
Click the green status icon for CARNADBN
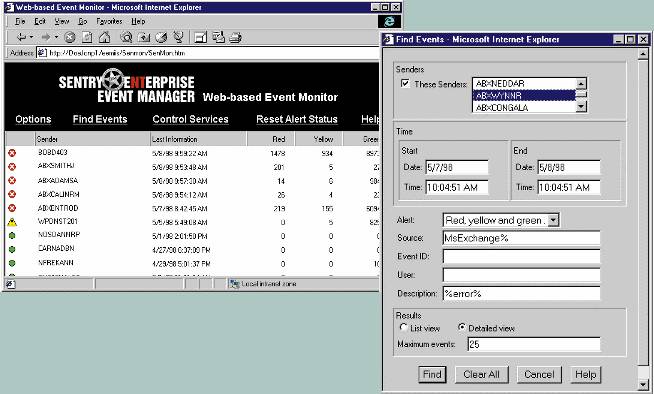coord(12,249)
